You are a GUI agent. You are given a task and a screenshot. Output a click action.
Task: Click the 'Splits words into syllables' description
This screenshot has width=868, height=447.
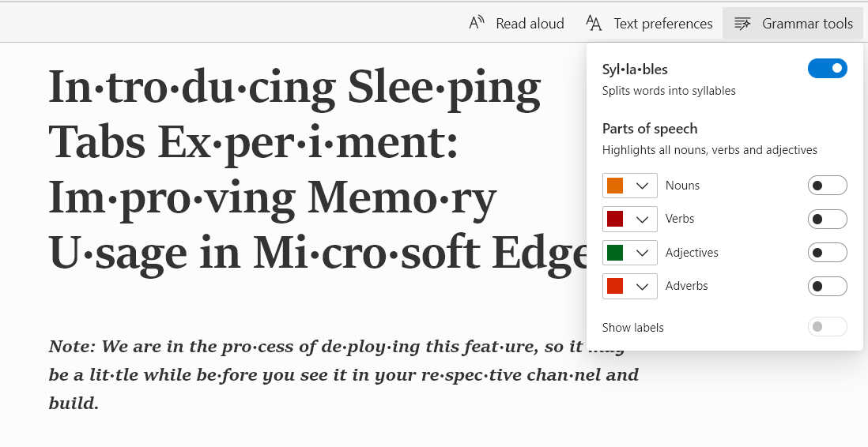669,91
